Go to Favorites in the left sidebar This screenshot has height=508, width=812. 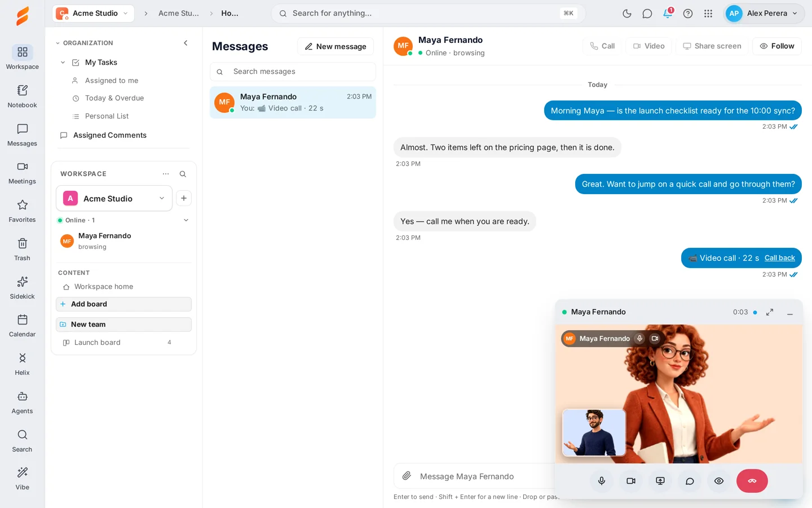point(23,211)
